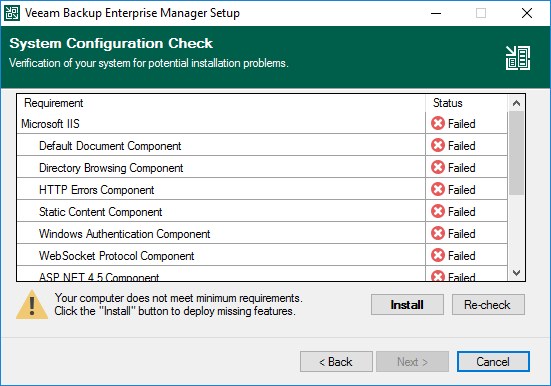Viewport: 551px width, 386px height.
Task: Cancel the setup wizard
Action: [x=493, y=361]
